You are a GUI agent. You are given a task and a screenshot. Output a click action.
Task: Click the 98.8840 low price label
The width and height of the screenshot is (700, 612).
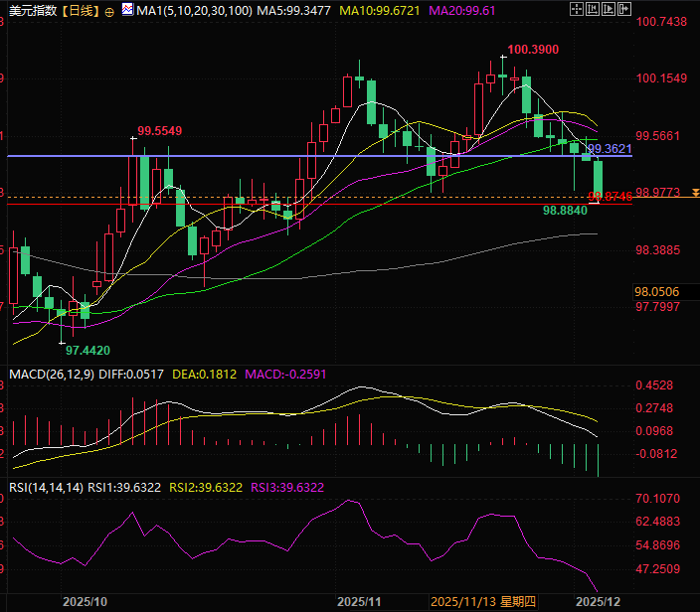[564, 211]
